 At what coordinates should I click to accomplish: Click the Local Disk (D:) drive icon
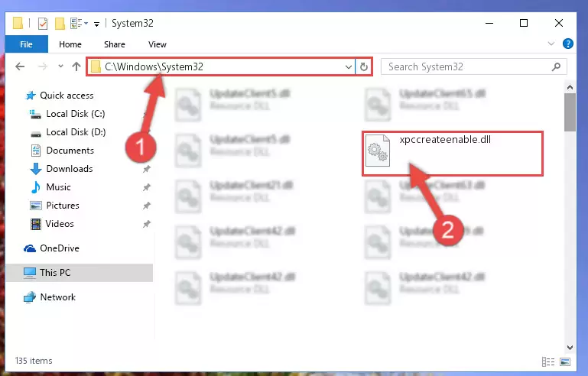[36, 134]
